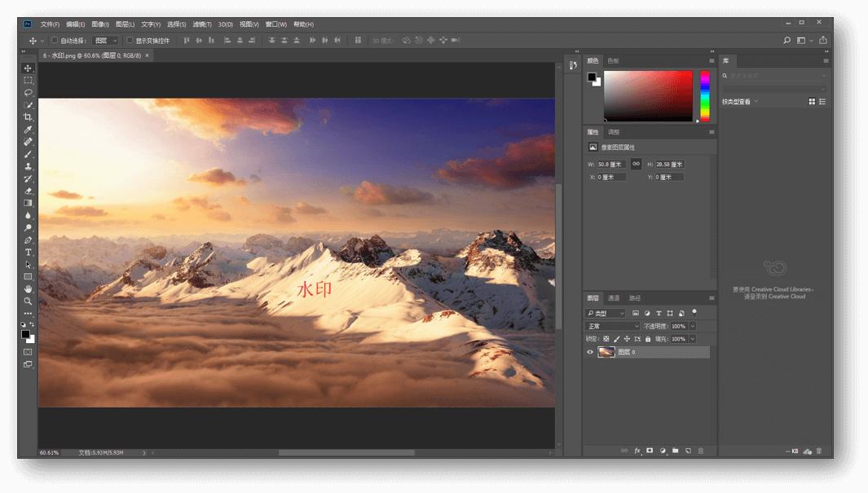Pick the Lasso tool

[28, 93]
